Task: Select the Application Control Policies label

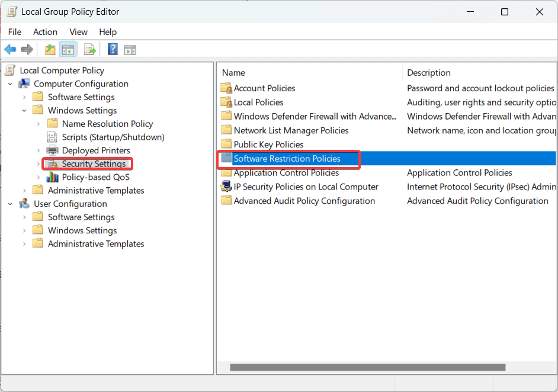Action: (286, 172)
